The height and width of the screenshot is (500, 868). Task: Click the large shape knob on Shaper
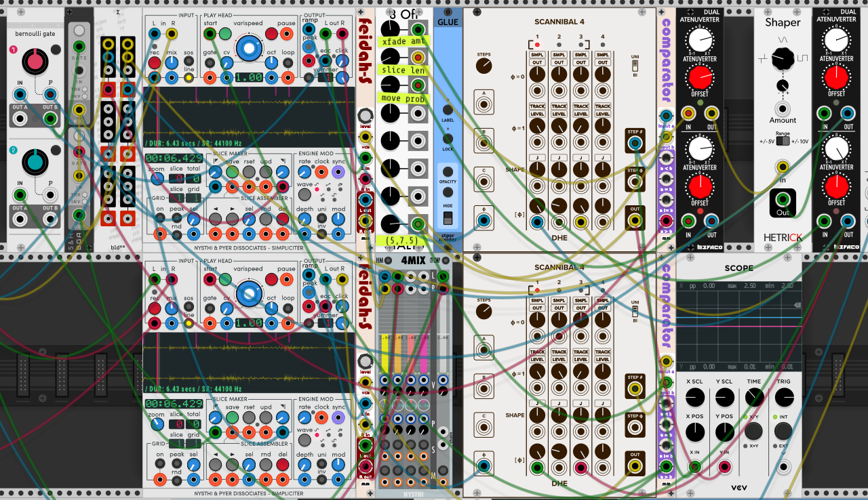coord(783,59)
